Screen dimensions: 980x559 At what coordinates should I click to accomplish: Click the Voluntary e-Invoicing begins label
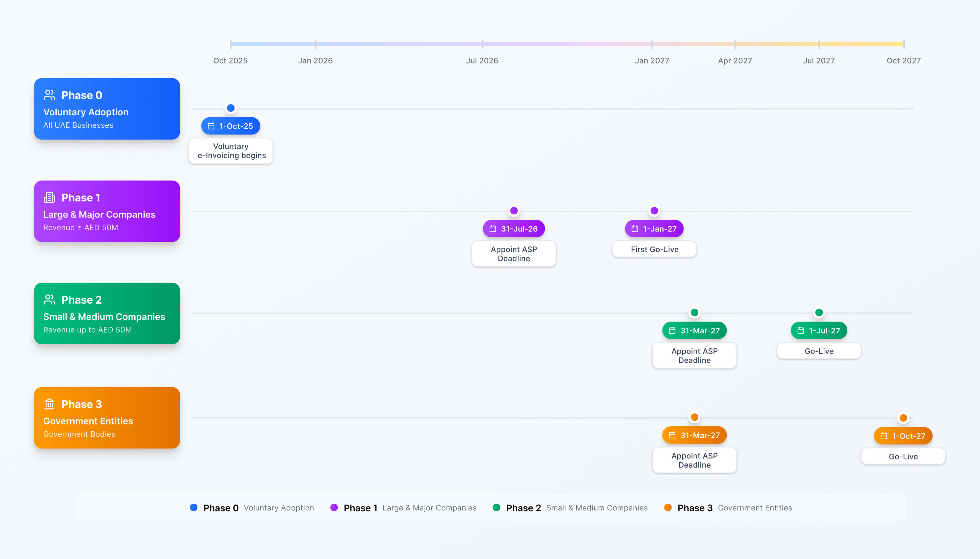(231, 151)
